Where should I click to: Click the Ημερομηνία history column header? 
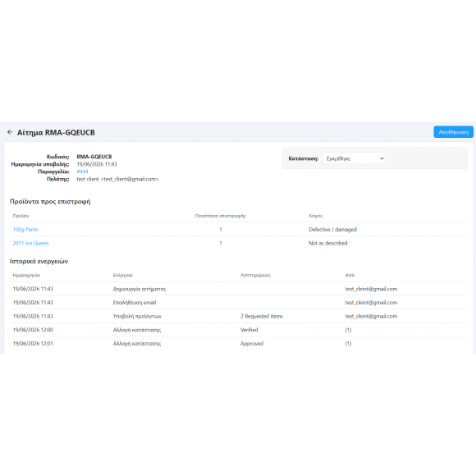[26, 275]
